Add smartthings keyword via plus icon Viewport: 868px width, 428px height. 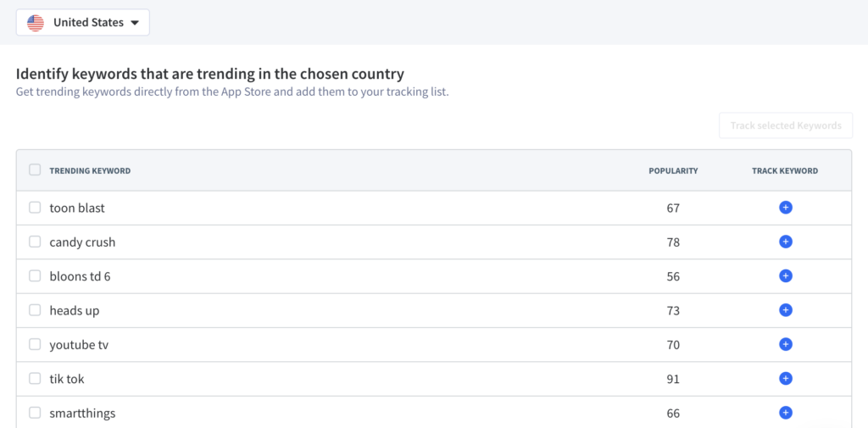786,413
